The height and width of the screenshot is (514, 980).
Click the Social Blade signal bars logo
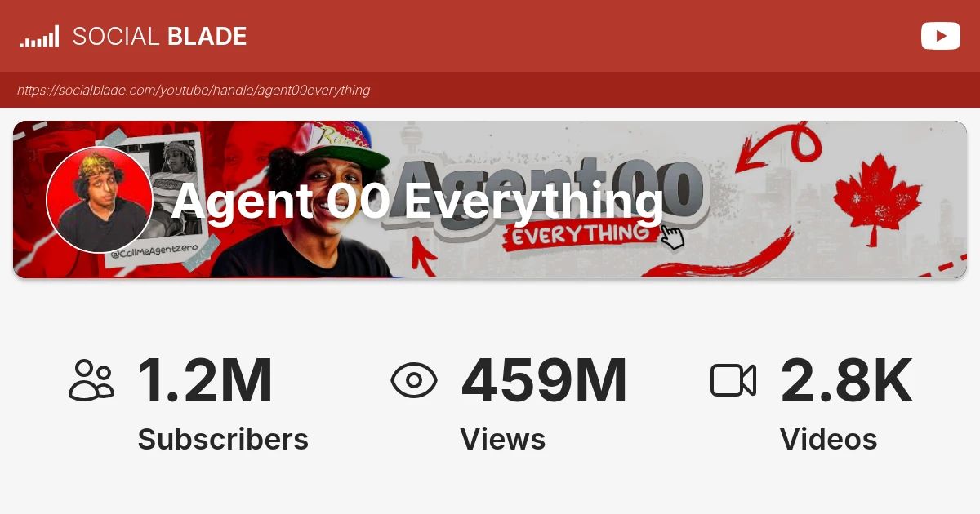tap(39, 36)
